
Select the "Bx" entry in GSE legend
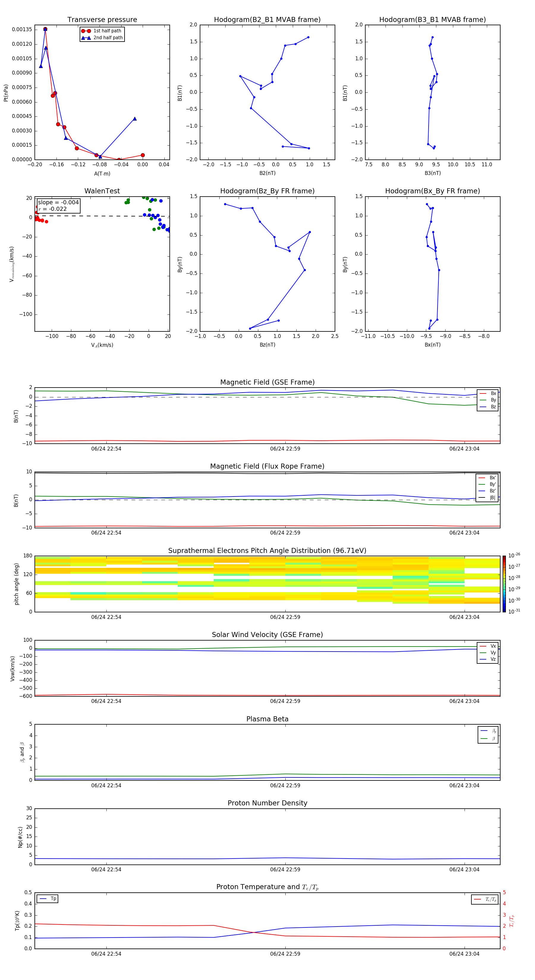[488, 393]
